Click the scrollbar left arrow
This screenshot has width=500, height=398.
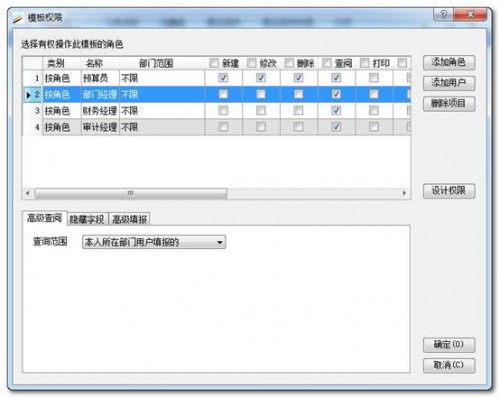click(28, 193)
